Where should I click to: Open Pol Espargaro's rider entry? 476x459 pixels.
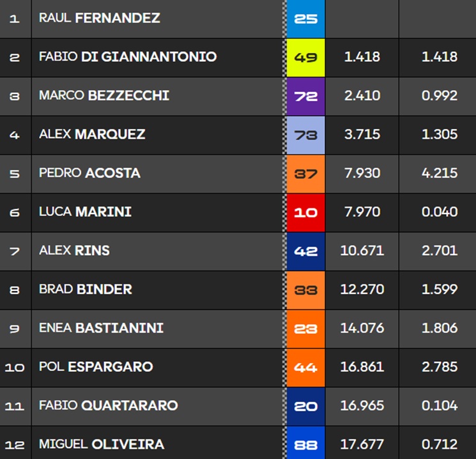click(96, 367)
